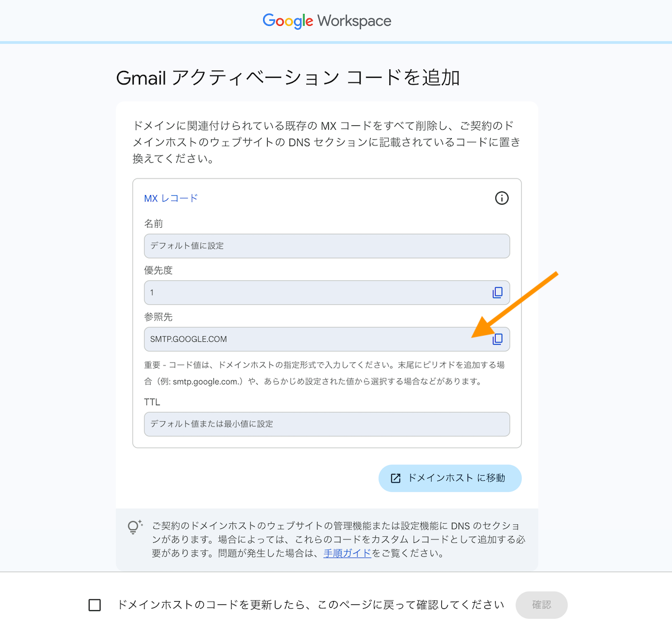The image size is (672, 638).
Task: Click the ご契約のドメインホスト tip paragraph
Action: click(x=339, y=540)
